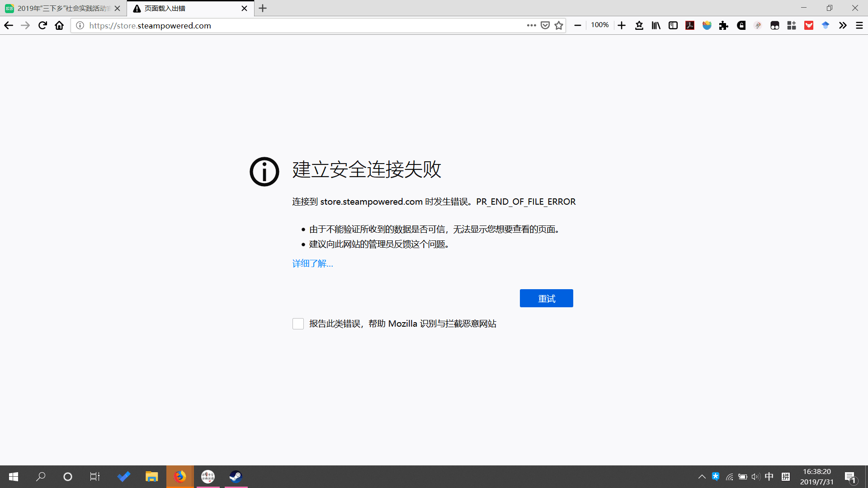Open Task View on taskbar
Viewport: 868px width, 488px height.
coord(95,477)
